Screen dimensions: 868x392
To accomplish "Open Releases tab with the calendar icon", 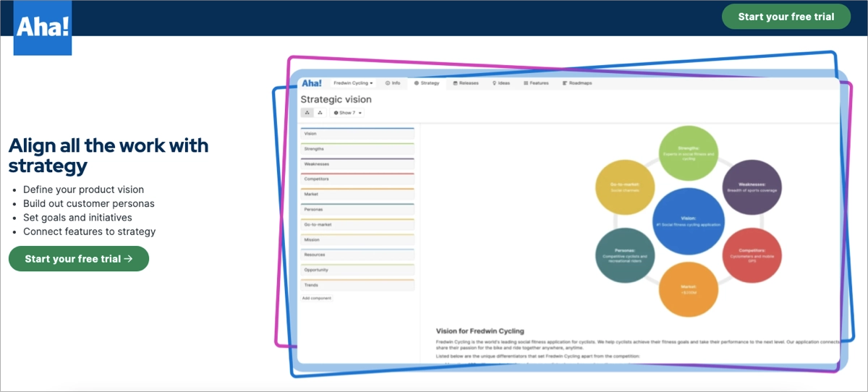I will [466, 83].
